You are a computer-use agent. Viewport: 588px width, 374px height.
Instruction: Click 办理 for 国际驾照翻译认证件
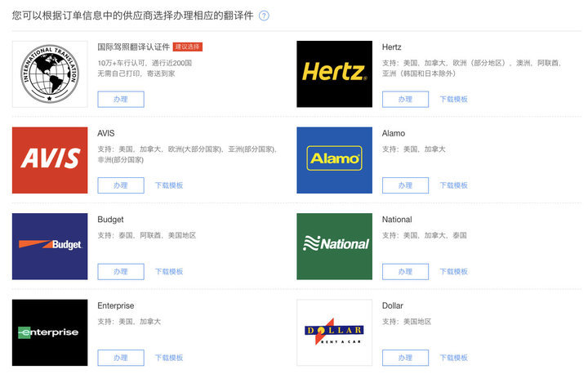coord(121,99)
